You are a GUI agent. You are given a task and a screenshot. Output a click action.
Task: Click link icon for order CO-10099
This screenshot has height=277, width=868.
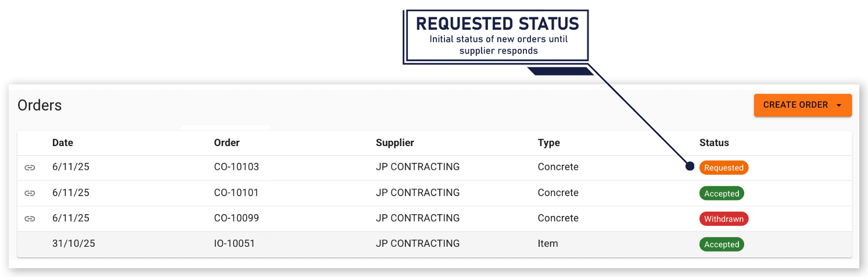point(30,219)
